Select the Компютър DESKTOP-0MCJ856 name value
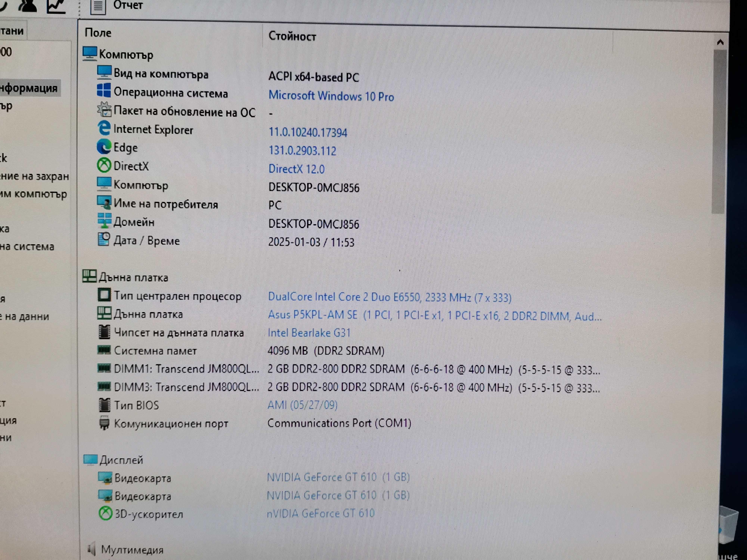747x560 pixels. click(314, 187)
